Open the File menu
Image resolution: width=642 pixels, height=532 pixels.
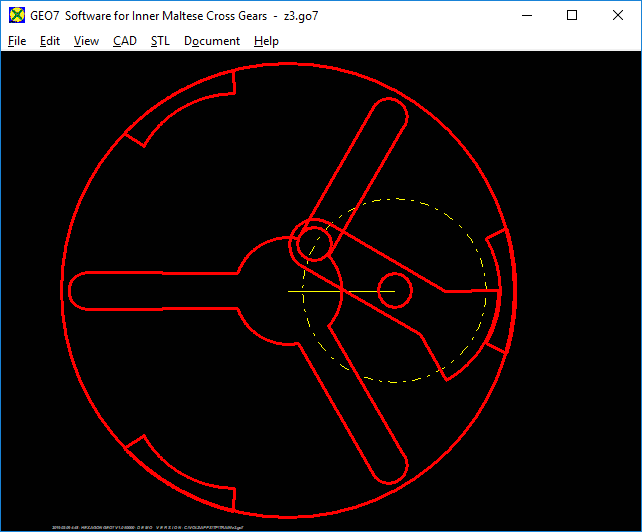17,41
